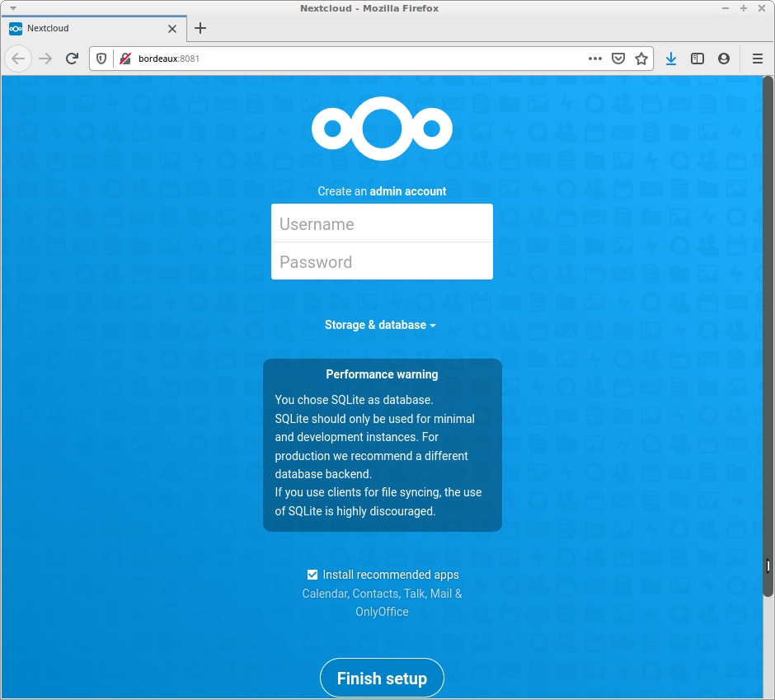Click the forward navigation arrow
Screen dimensions: 775x700
[45, 59]
